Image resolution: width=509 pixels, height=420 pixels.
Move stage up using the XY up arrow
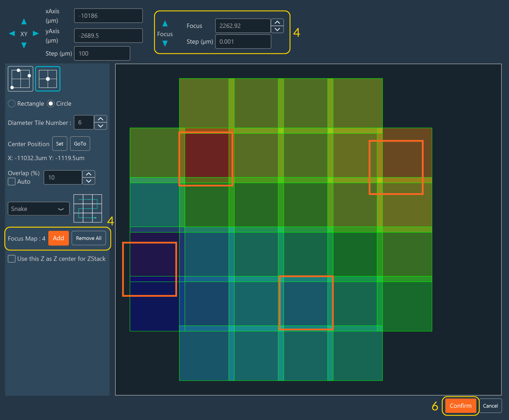pos(24,21)
